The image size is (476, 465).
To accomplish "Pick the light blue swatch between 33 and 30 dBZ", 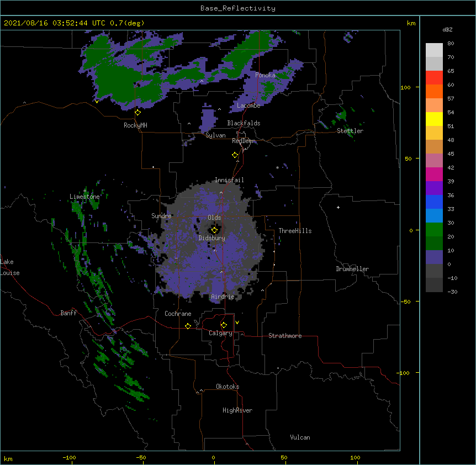I will coord(434,215).
